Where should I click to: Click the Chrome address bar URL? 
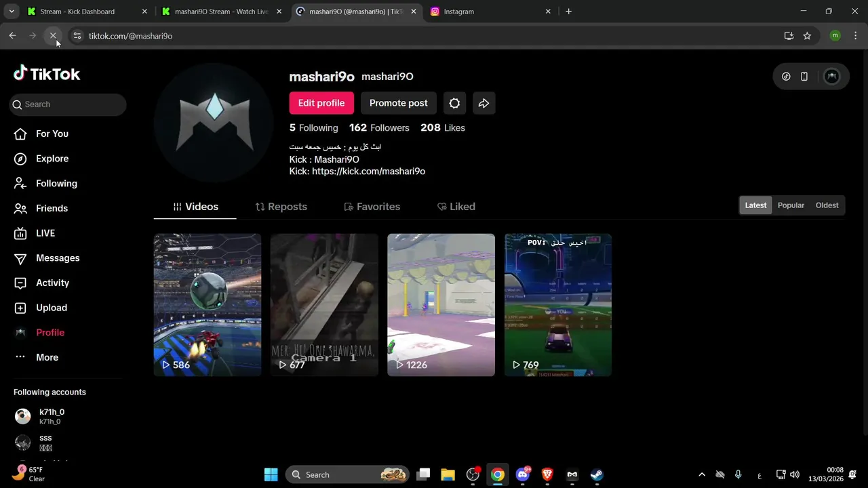tap(130, 36)
